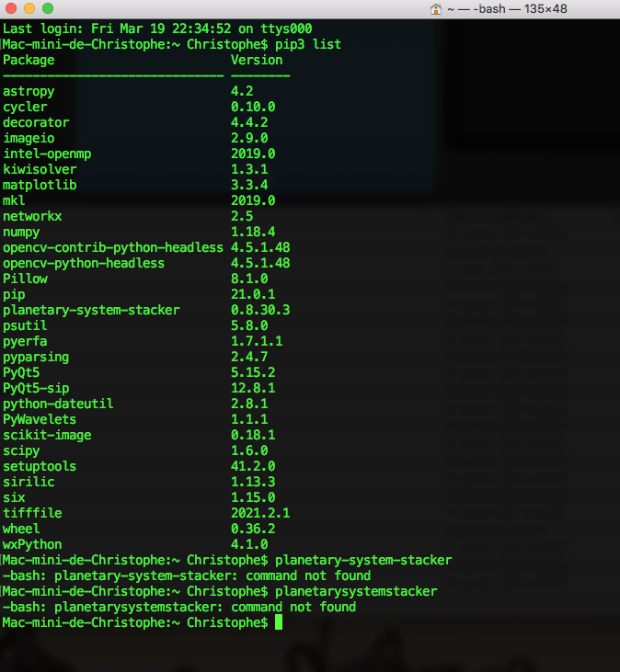This screenshot has height=672, width=620.
Task: Click the 'Package' column header
Action: (x=29, y=60)
